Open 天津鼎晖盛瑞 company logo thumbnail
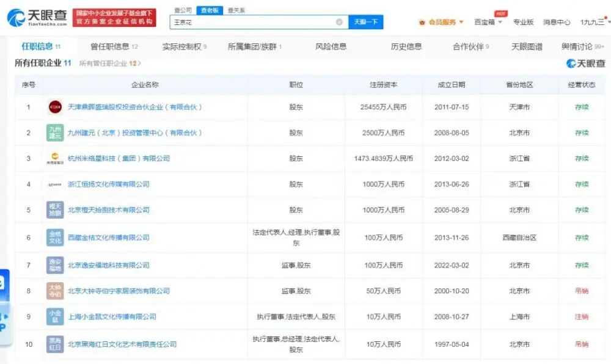611x364 pixels. pyautogui.click(x=55, y=106)
